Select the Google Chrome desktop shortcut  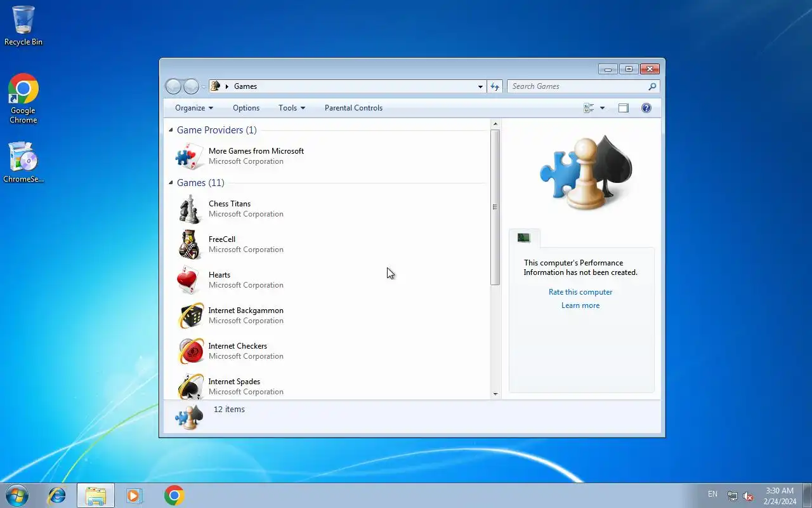pos(23,98)
